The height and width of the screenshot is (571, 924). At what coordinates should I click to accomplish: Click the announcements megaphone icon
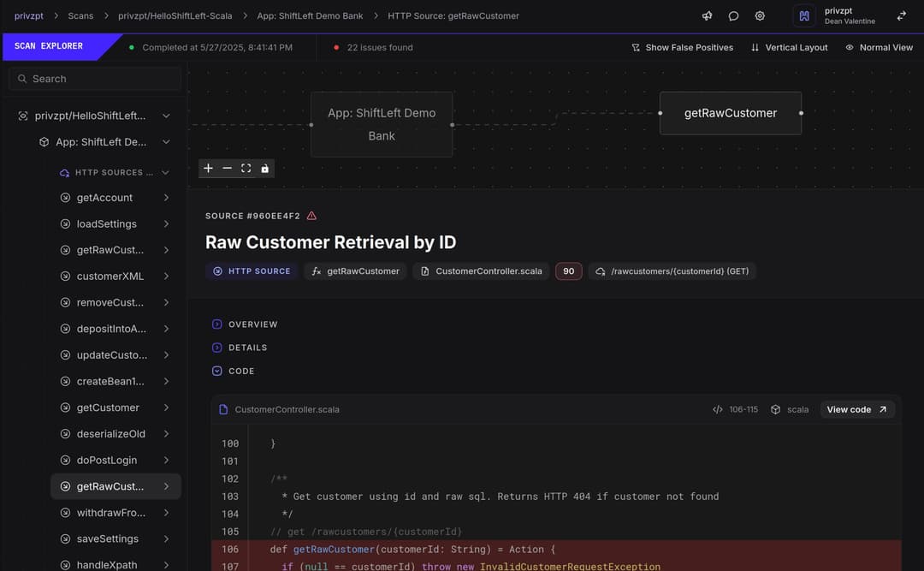point(706,15)
